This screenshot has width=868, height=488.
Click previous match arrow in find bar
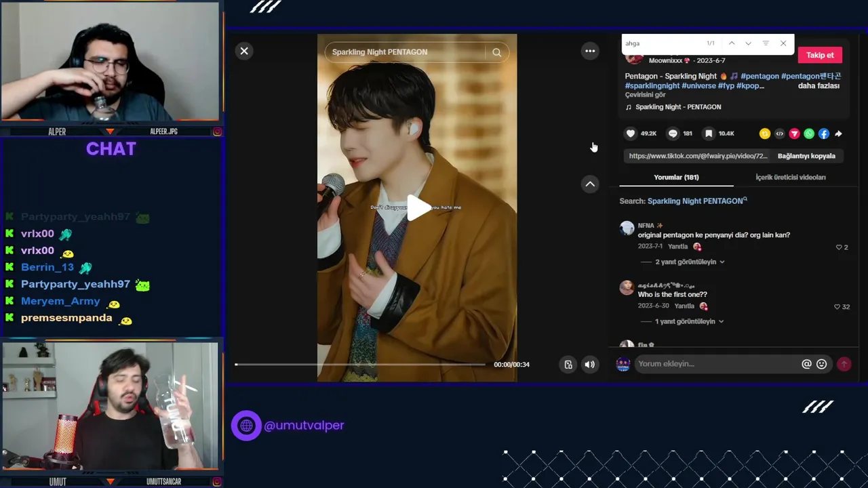coord(732,43)
